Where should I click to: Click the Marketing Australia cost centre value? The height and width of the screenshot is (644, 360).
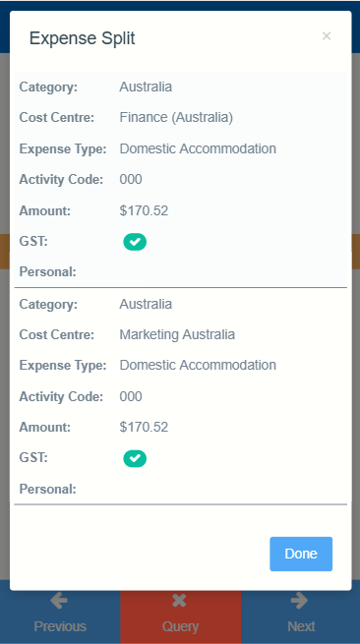(x=177, y=334)
